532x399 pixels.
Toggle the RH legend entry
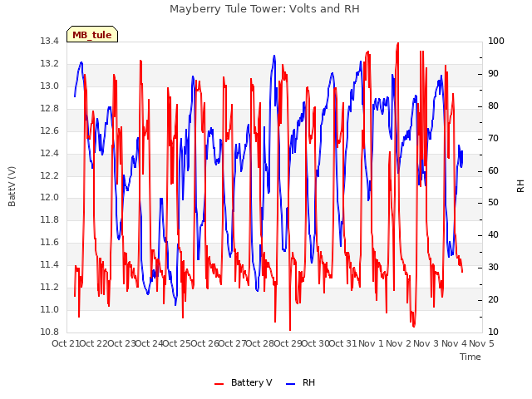click(300, 382)
